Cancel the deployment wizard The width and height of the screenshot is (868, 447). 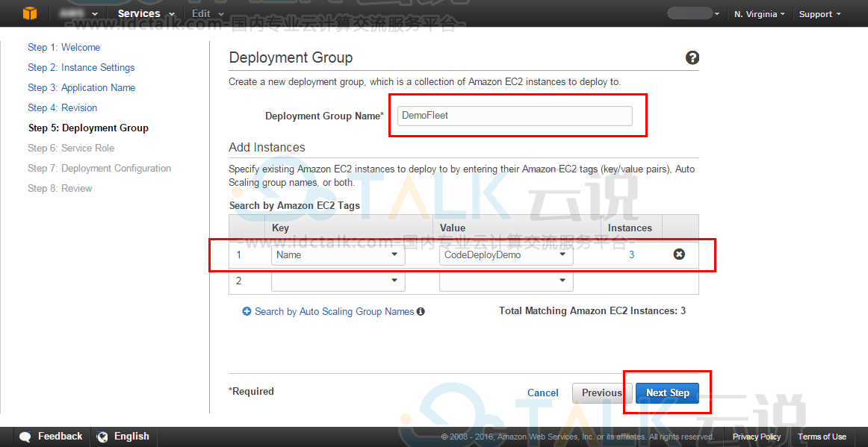pyautogui.click(x=543, y=393)
